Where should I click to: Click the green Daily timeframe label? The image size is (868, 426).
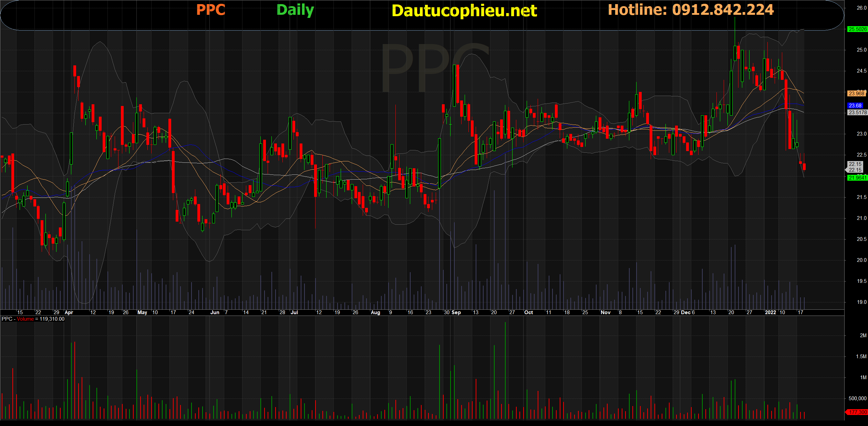(x=295, y=10)
